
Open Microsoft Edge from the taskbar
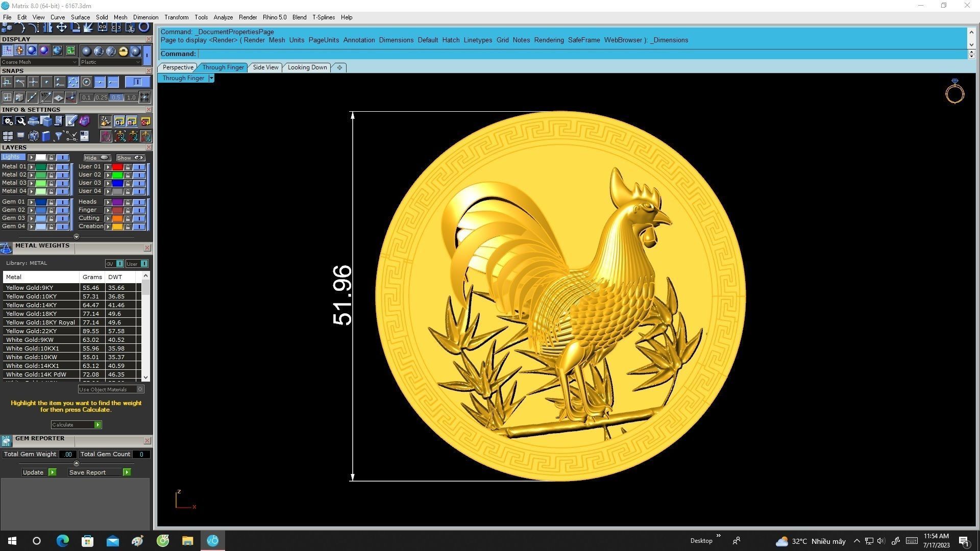(x=62, y=541)
